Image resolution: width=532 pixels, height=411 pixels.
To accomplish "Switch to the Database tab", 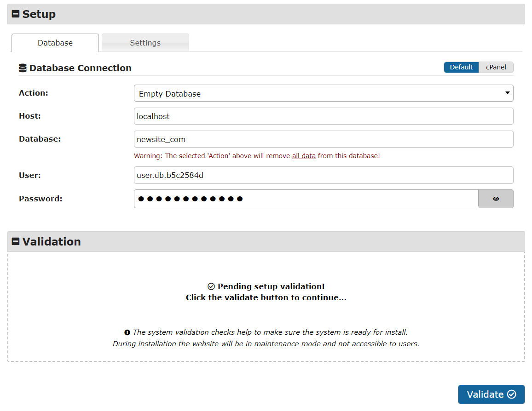I will tap(55, 43).
